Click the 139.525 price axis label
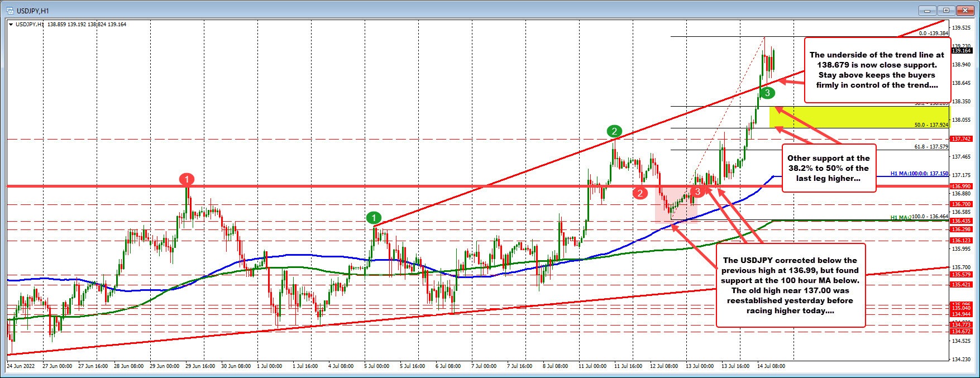Image resolution: width=980 pixels, height=378 pixels. click(962, 27)
